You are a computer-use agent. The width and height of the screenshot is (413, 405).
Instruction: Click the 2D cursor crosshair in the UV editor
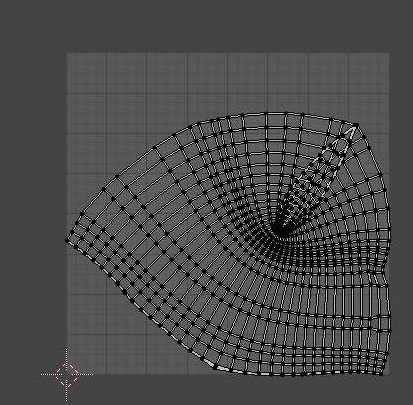click(67, 374)
